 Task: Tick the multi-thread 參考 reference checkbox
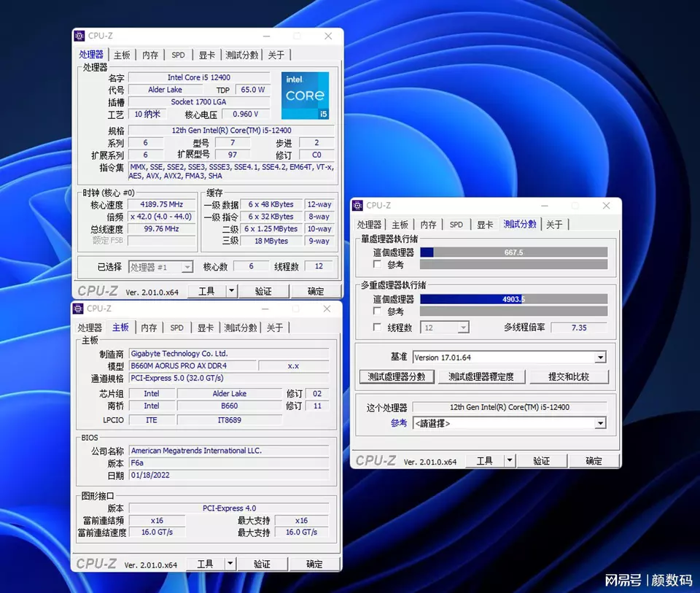[x=377, y=311]
